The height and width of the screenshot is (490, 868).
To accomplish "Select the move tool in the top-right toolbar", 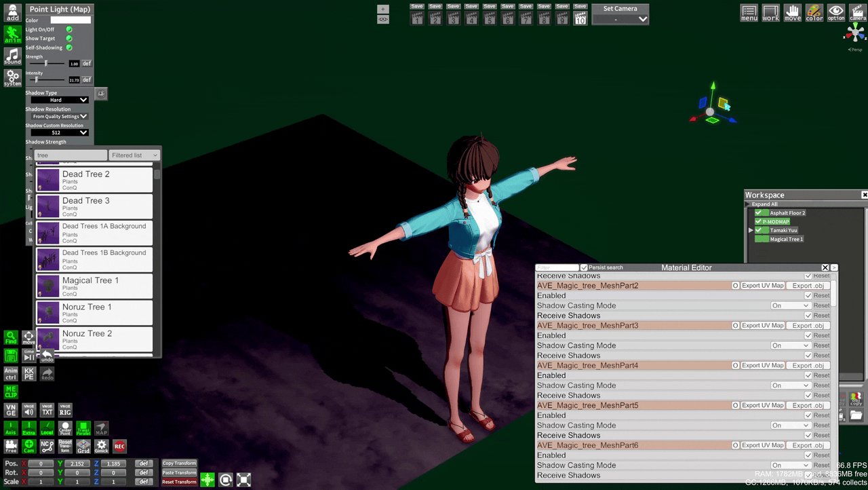I will (x=792, y=13).
